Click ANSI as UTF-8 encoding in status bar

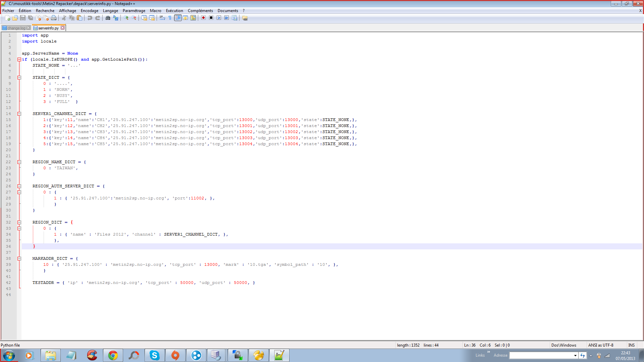pos(601,345)
